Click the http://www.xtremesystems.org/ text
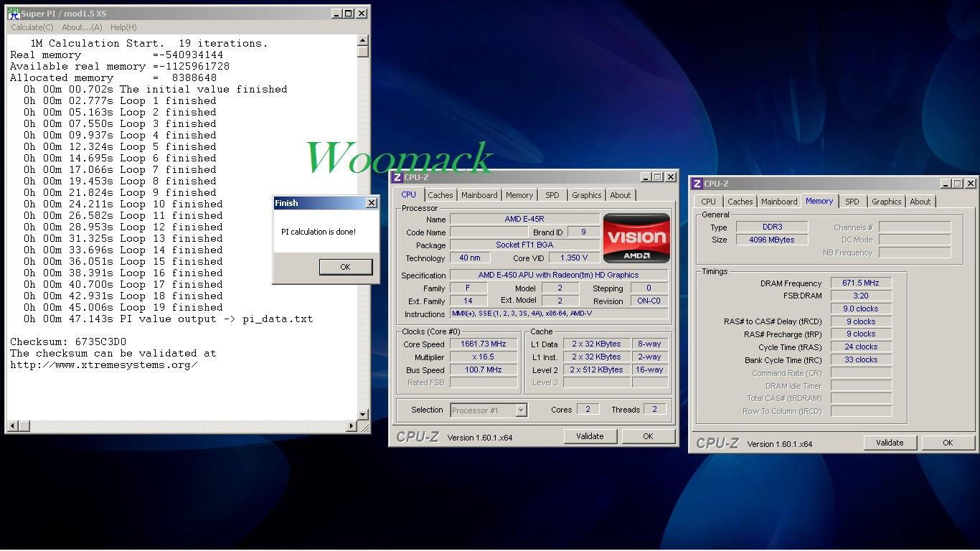Screen dimensions: 980x551 (104, 365)
